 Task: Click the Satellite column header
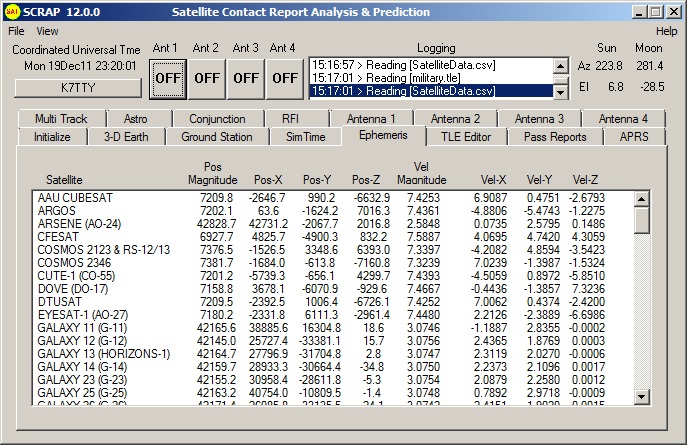(64, 180)
